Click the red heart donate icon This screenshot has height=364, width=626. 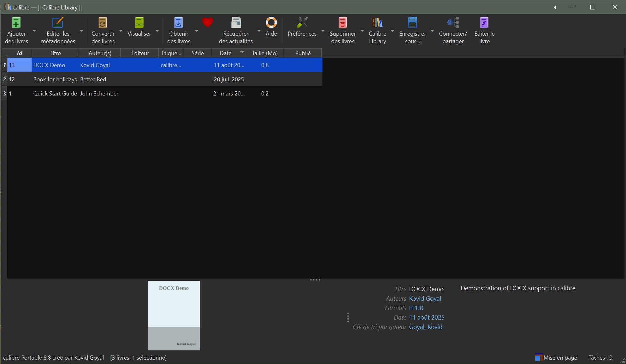(x=208, y=22)
